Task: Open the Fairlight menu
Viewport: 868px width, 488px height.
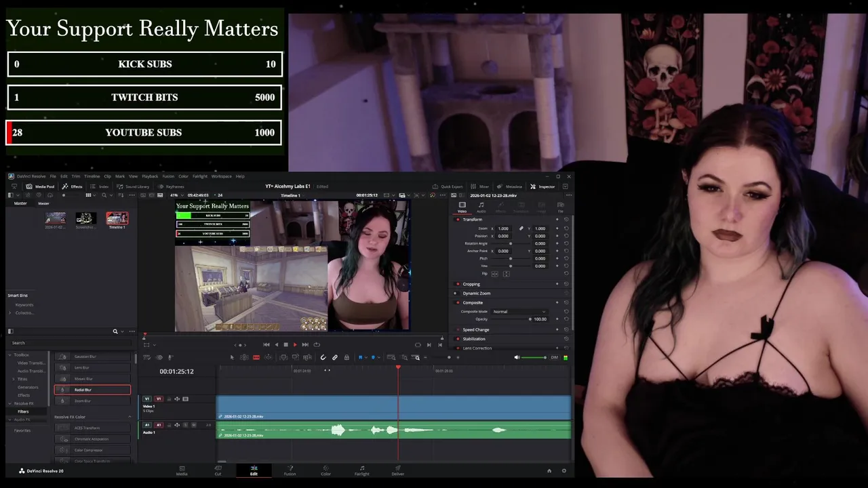Action: tap(200, 176)
